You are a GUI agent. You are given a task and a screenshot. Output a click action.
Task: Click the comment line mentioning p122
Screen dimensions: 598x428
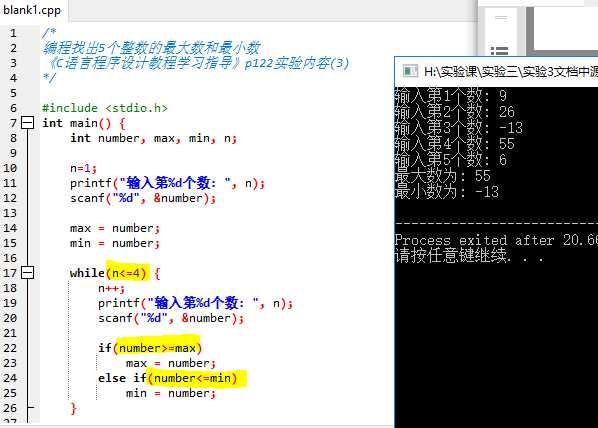click(199, 63)
